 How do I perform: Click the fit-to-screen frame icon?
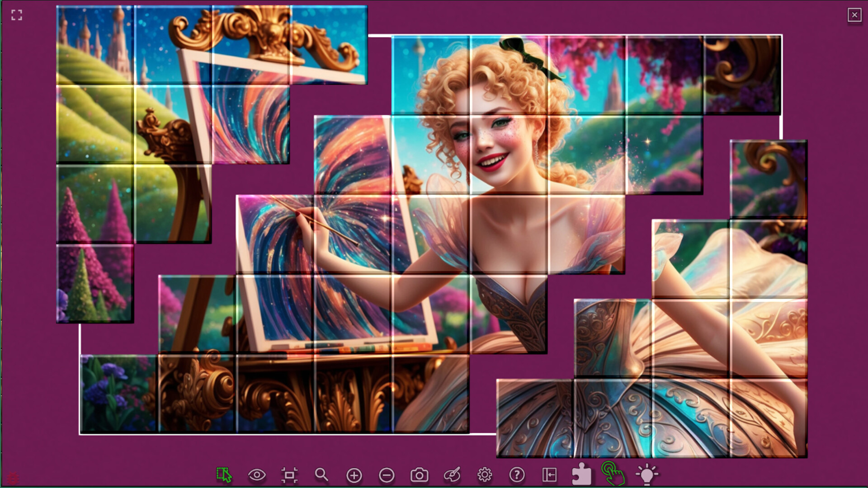290,475
